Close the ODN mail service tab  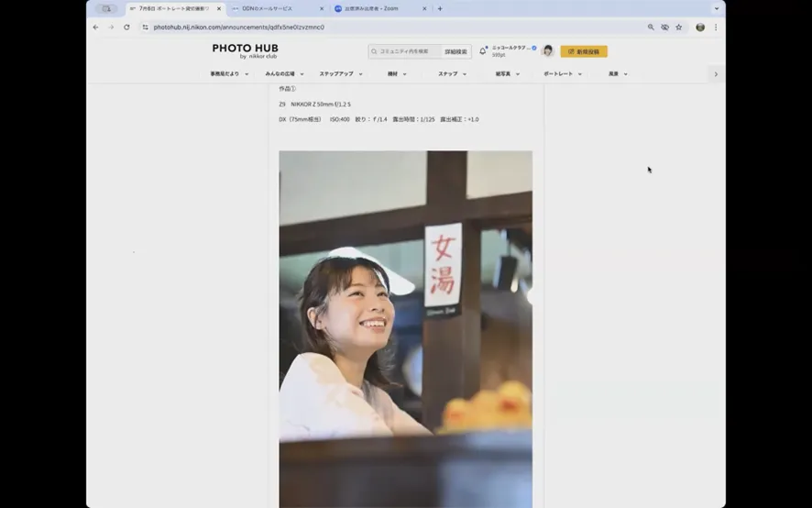tap(322, 8)
